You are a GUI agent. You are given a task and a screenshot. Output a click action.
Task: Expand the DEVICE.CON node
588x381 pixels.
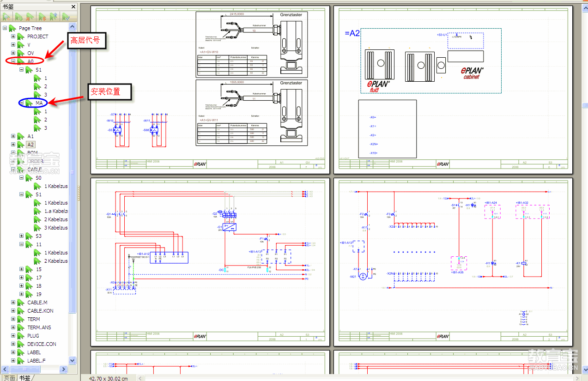coord(13,344)
